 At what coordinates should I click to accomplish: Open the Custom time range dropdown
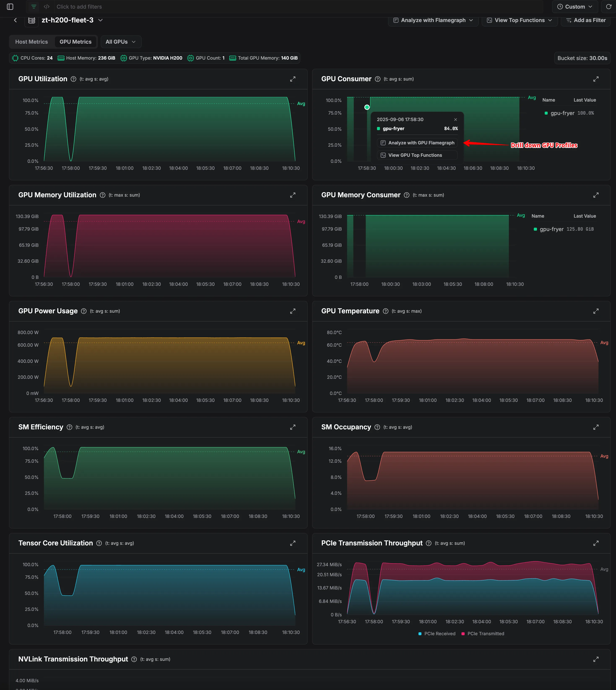[574, 7]
